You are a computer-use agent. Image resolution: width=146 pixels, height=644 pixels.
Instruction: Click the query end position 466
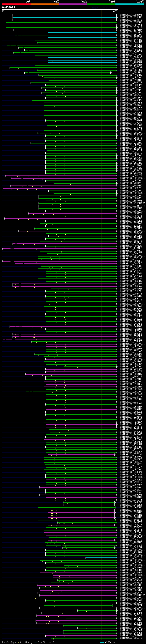pyautogui.click(x=115, y=11)
